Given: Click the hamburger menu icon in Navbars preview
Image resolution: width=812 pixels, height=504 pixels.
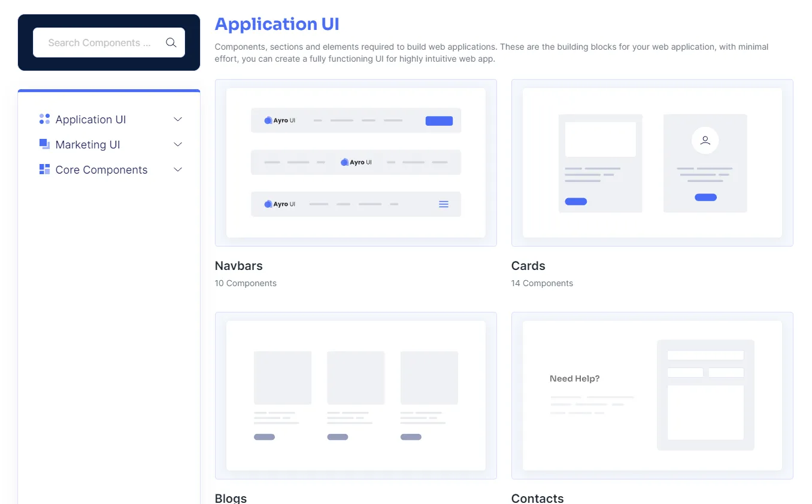Looking at the screenshot, I should [443, 204].
